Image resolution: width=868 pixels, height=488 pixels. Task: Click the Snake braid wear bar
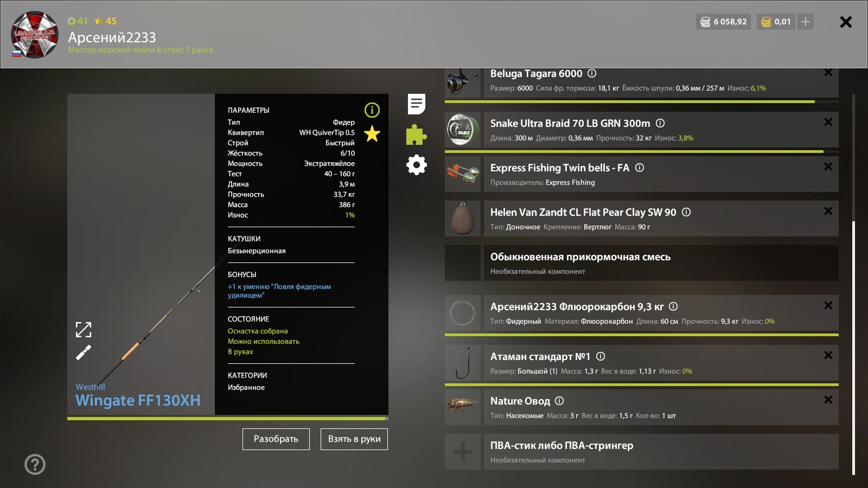click(642, 151)
